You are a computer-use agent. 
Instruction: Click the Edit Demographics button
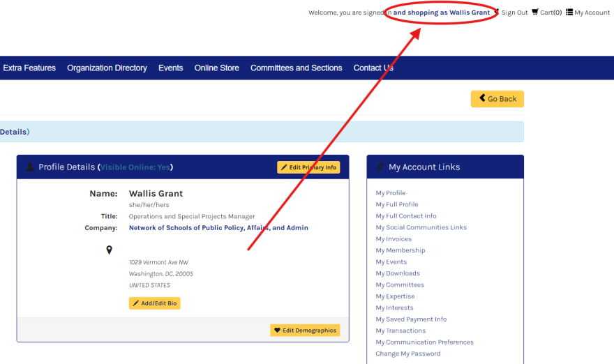tap(305, 331)
